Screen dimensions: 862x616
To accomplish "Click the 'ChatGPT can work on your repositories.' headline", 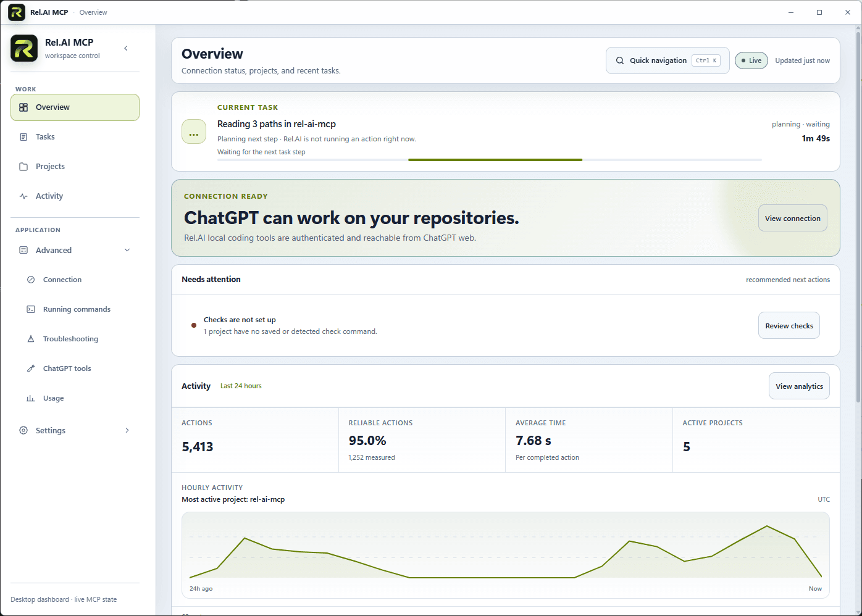I will pyautogui.click(x=351, y=218).
